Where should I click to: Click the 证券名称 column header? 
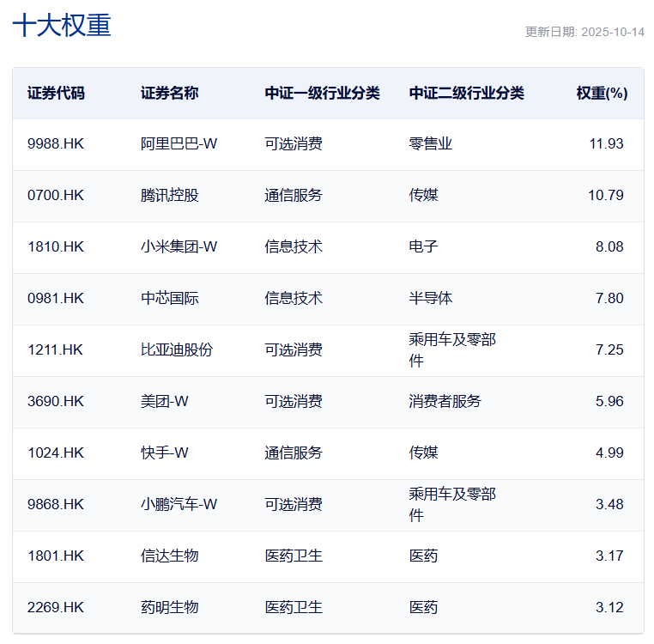coord(169,93)
